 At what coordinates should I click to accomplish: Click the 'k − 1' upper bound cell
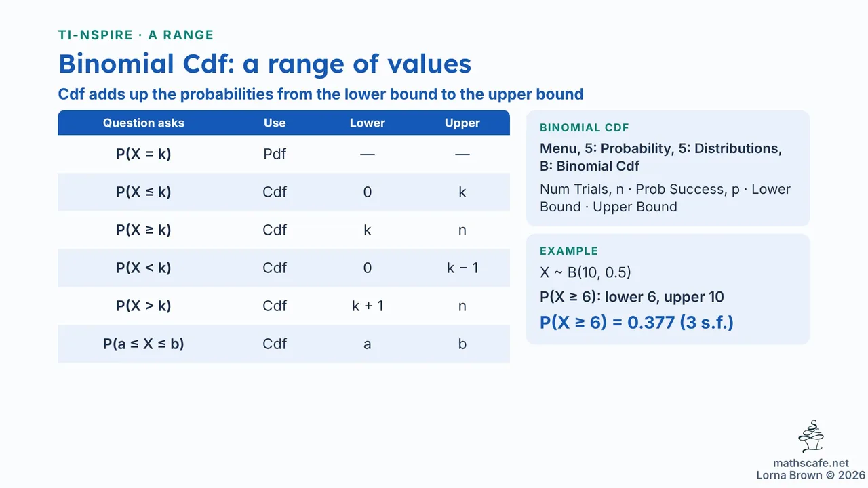462,268
